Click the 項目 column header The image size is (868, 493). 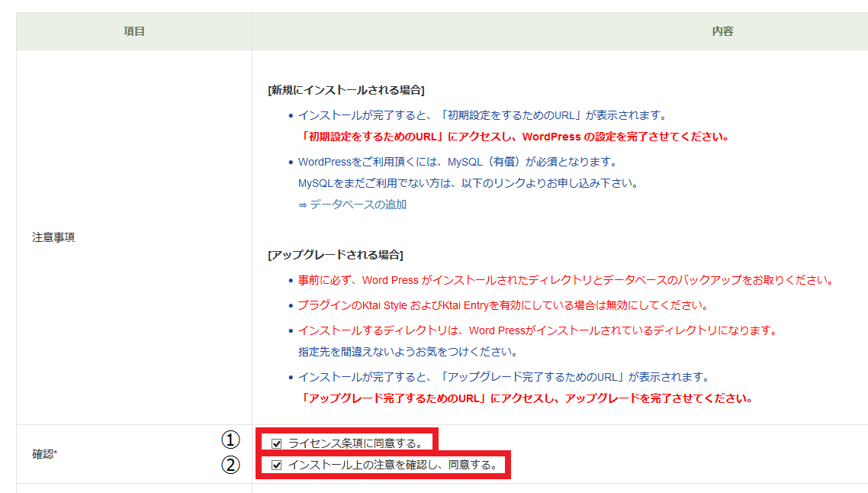click(x=134, y=31)
